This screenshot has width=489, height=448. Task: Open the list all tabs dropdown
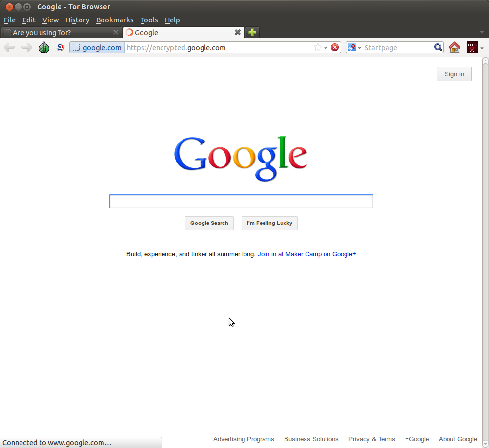[482, 32]
